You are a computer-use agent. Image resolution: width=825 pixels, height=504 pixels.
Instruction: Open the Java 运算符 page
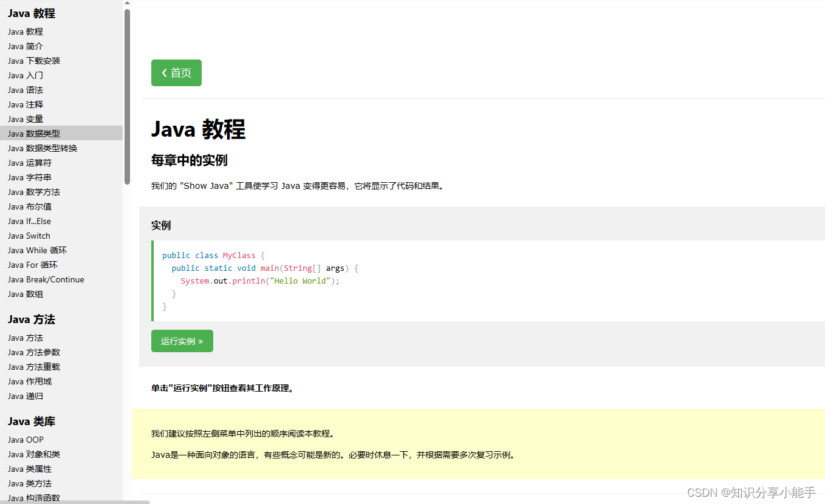[29, 162]
